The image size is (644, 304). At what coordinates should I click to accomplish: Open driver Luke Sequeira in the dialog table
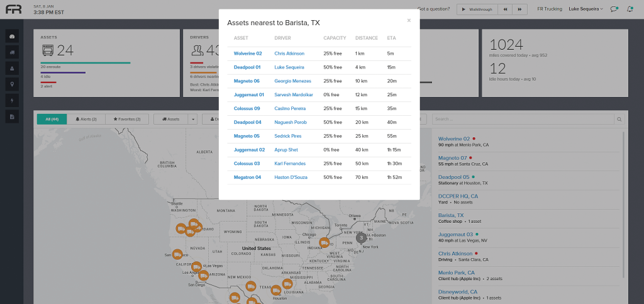289,67
